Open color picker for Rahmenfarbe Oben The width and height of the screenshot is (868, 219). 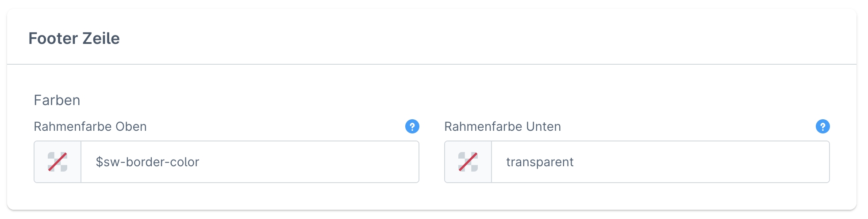click(58, 162)
